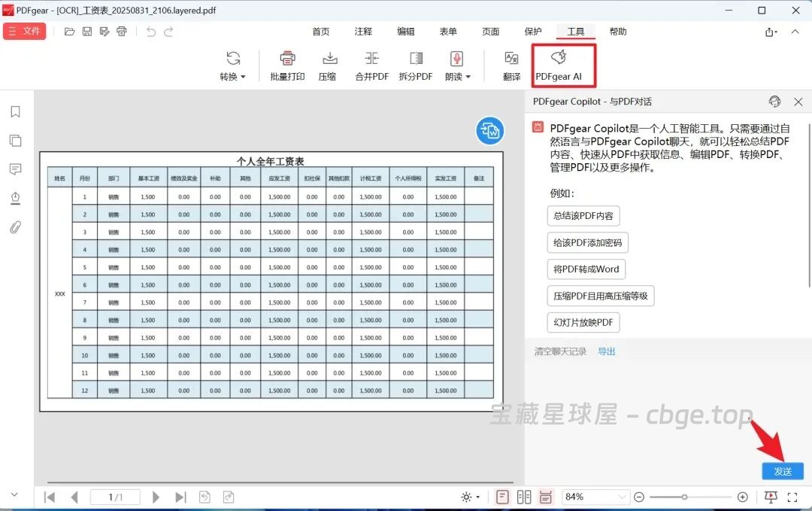Click the 发送 send button in Copilot
The image size is (812, 511).
pyautogui.click(x=782, y=470)
